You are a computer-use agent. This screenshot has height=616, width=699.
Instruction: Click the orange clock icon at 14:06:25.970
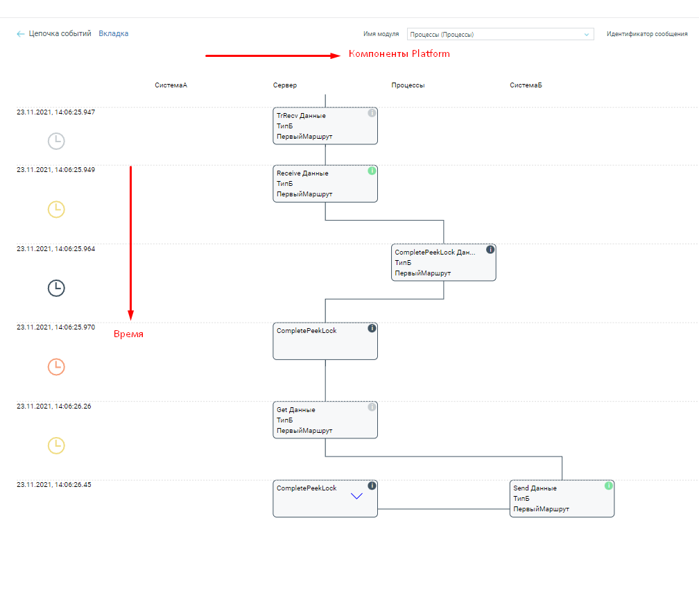(56, 366)
